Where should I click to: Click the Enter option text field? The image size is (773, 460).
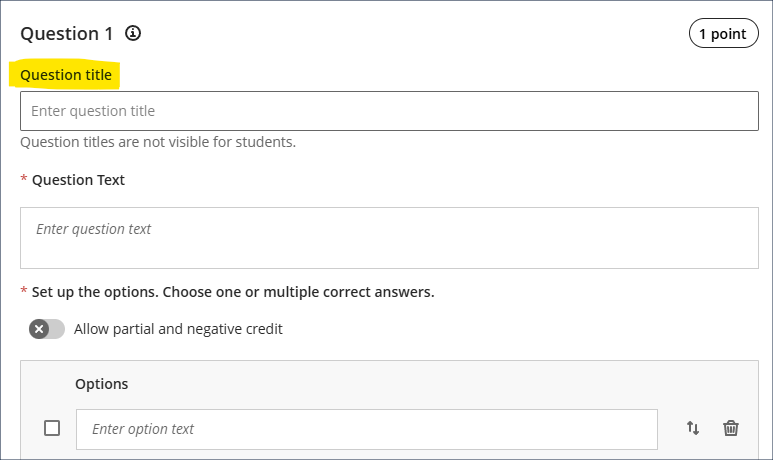click(x=366, y=429)
